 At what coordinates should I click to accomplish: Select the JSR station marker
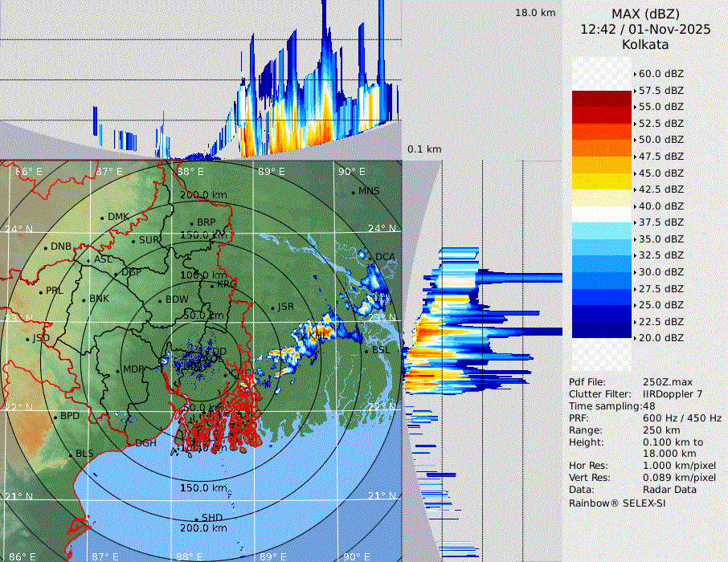tap(272, 308)
